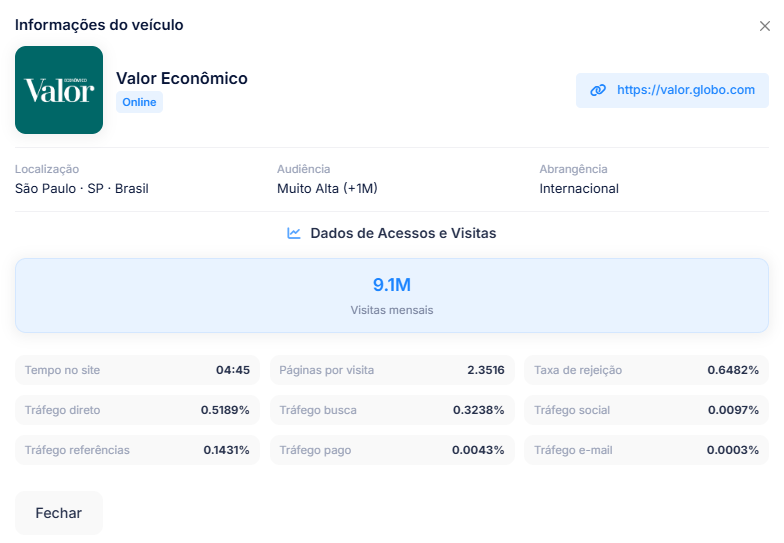
Task: Click the Tráfego pago value 0.0043%
Action: point(478,450)
